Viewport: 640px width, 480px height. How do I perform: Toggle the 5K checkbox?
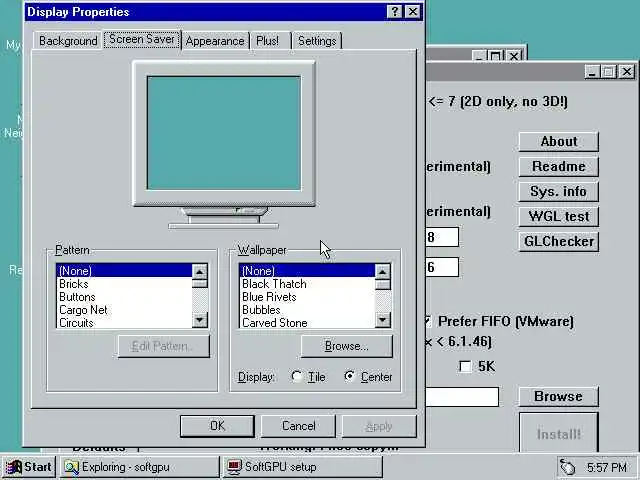click(465, 366)
